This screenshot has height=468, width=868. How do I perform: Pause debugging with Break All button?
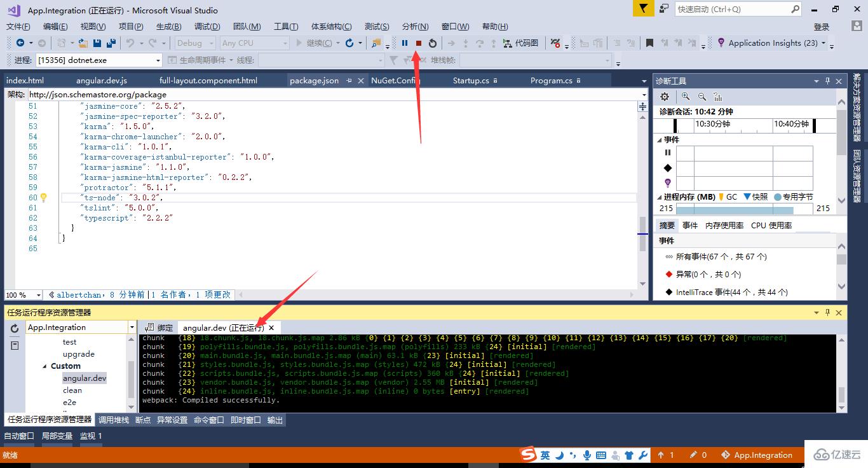coord(405,43)
